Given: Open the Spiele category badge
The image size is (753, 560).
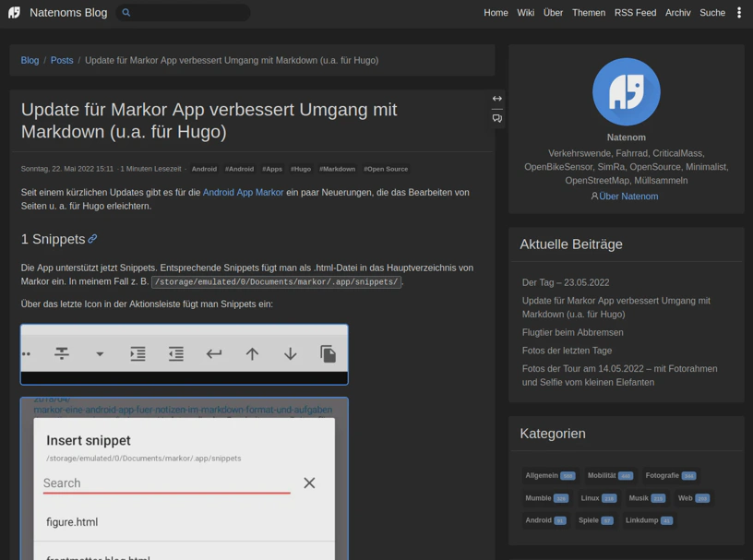Looking at the screenshot, I should [595, 520].
